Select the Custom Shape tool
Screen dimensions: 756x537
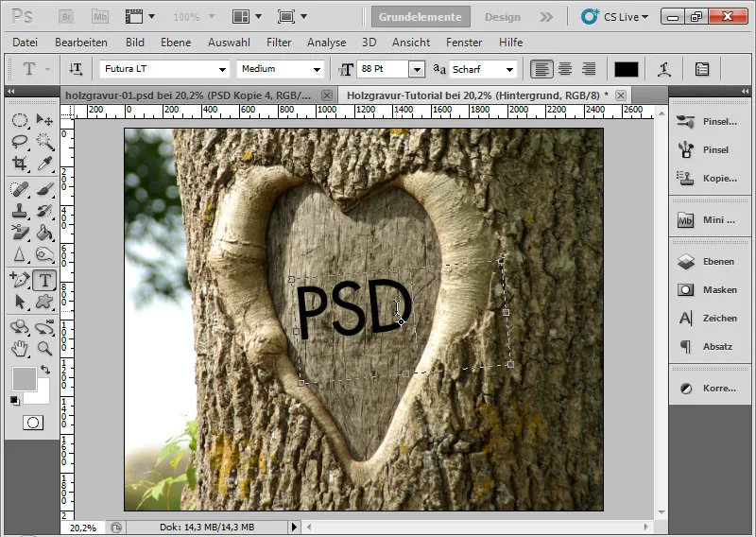(44, 302)
